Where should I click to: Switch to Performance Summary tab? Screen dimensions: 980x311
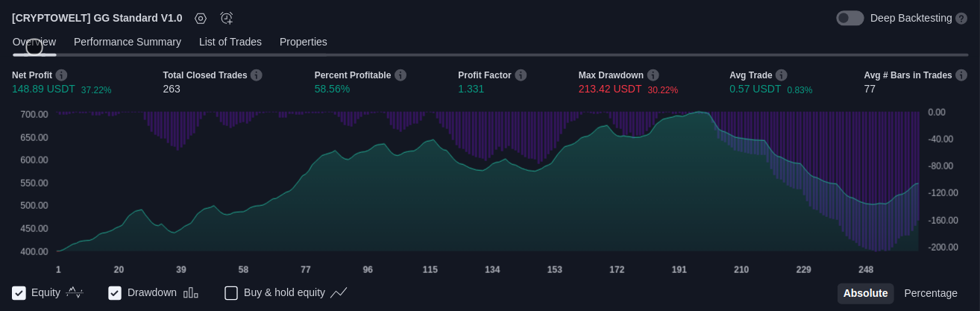coord(128,42)
